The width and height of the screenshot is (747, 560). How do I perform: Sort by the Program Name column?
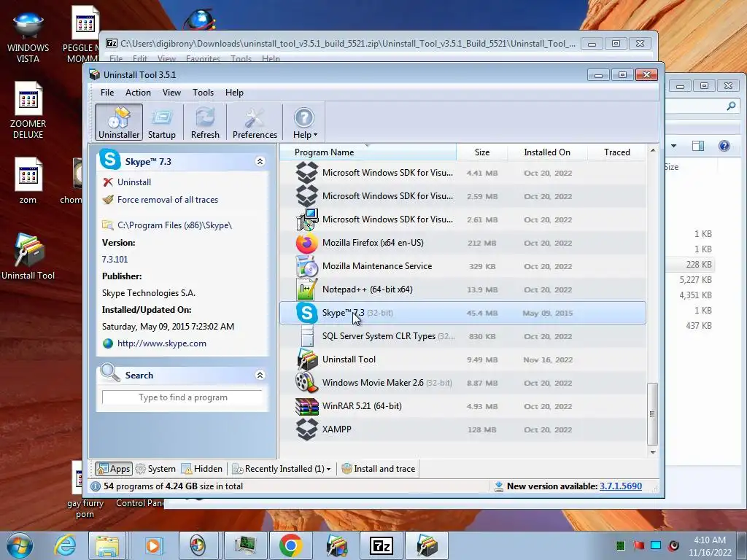(368, 152)
